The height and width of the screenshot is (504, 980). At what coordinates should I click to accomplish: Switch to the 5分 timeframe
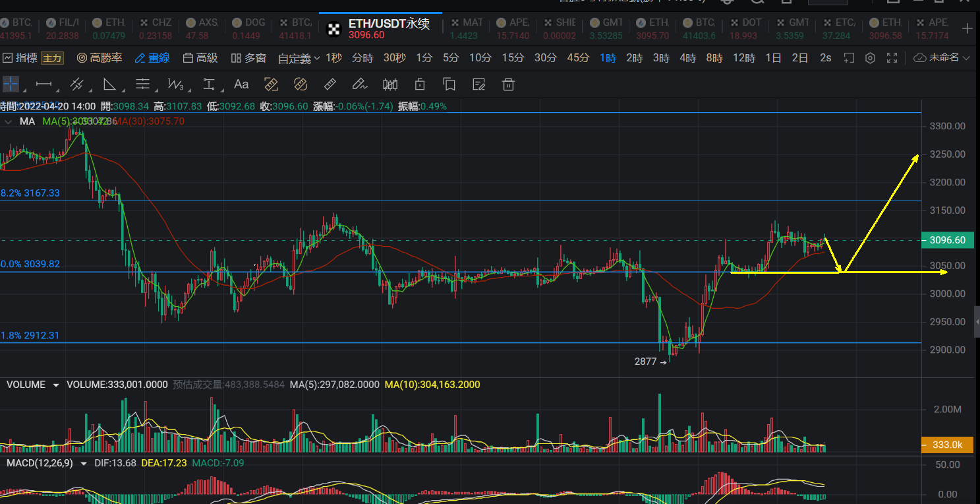coord(451,58)
